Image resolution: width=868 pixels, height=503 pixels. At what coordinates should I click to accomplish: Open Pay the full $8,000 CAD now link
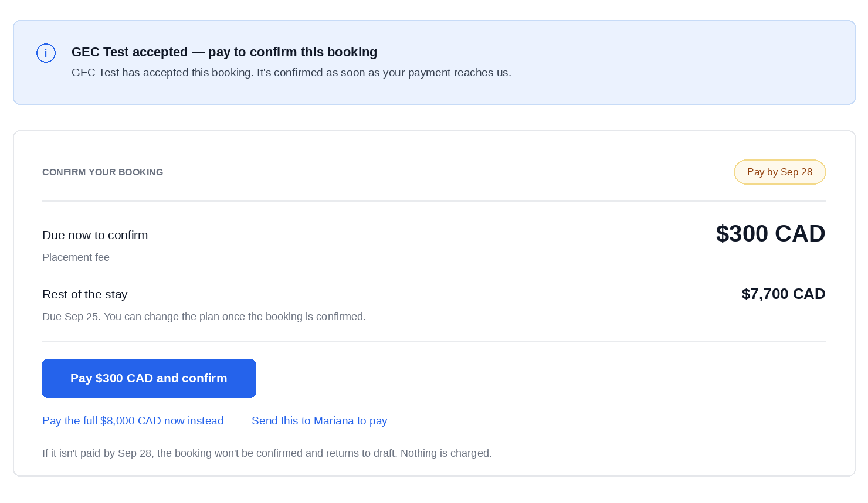coord(133,421)
